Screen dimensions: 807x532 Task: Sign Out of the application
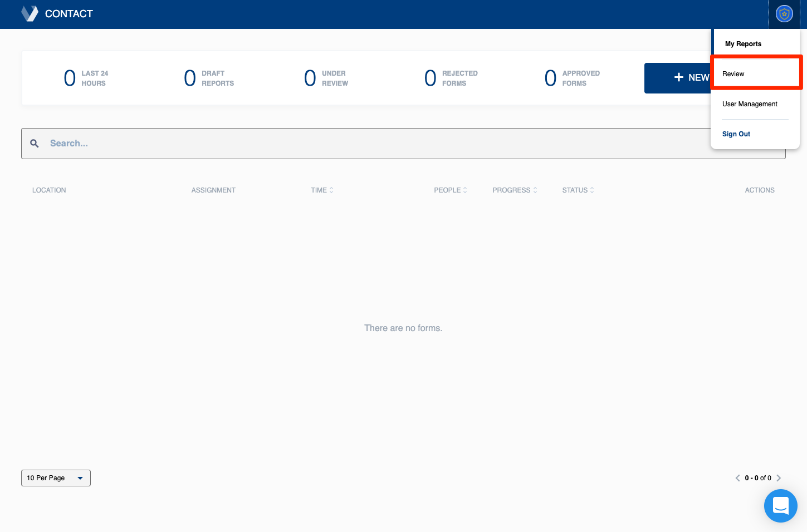coord(736,134)
